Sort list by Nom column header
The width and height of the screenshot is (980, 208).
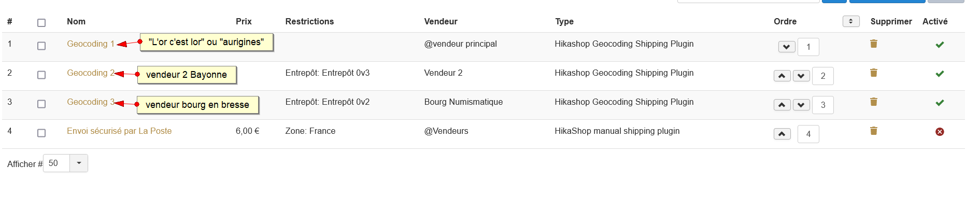click(x=76, y=21)
